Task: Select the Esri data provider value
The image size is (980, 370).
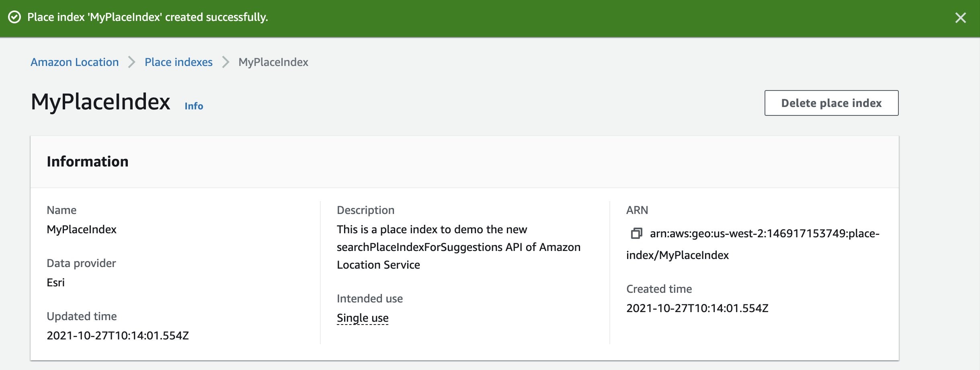Action: point(55,282)
